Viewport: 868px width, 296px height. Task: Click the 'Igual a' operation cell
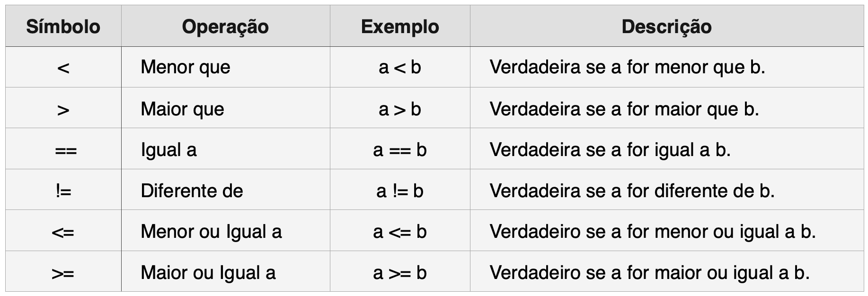click(226, 149)
